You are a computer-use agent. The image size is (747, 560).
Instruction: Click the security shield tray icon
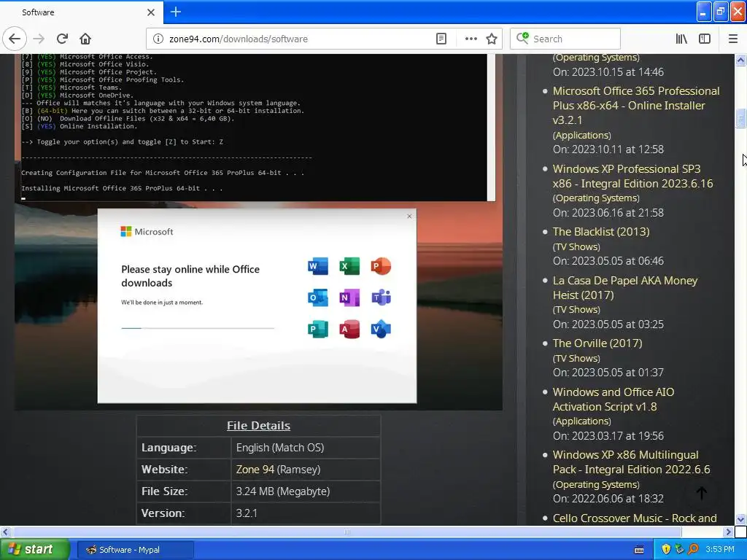(666, 550)
